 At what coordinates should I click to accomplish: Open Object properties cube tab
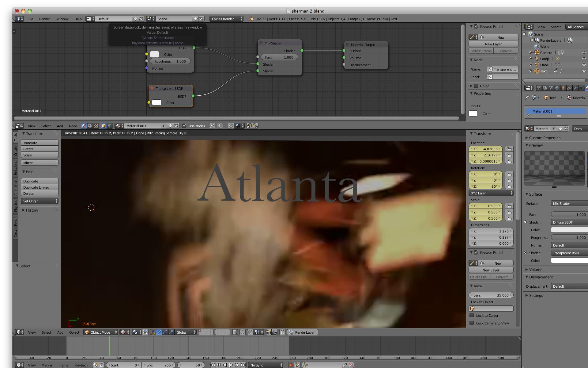[563, 88]
